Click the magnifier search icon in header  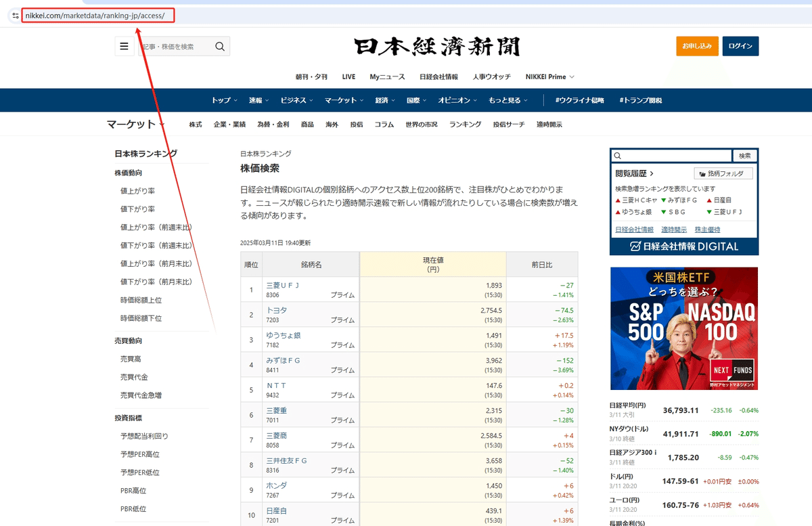pyautogui.click(x=220, y=46)
